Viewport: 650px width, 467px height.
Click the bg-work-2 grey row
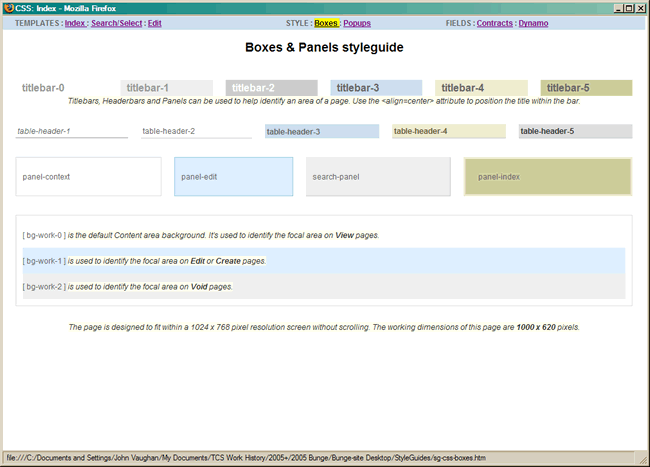click(x=324, y=286)
